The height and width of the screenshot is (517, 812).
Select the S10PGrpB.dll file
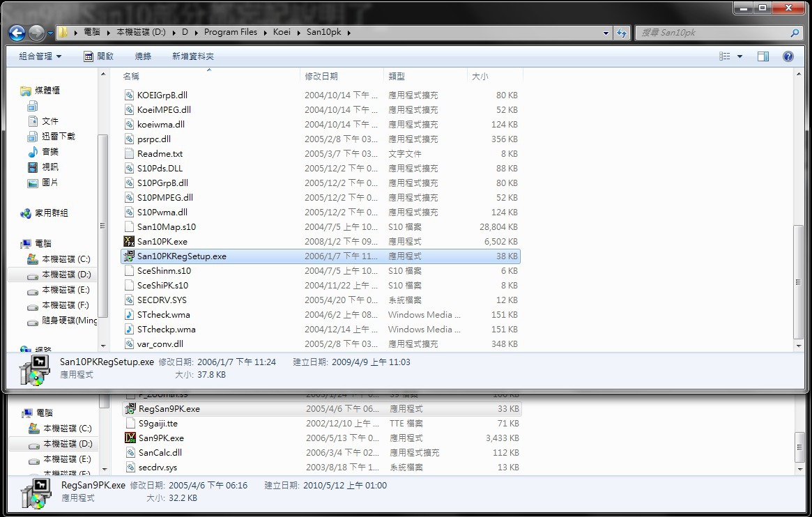click(x=162, y=183)
